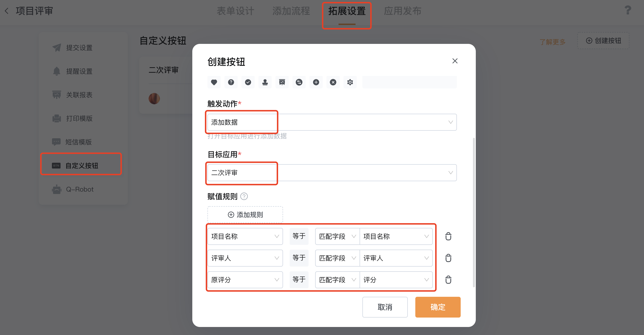Open the 评审人 source field dropdown

396,258
